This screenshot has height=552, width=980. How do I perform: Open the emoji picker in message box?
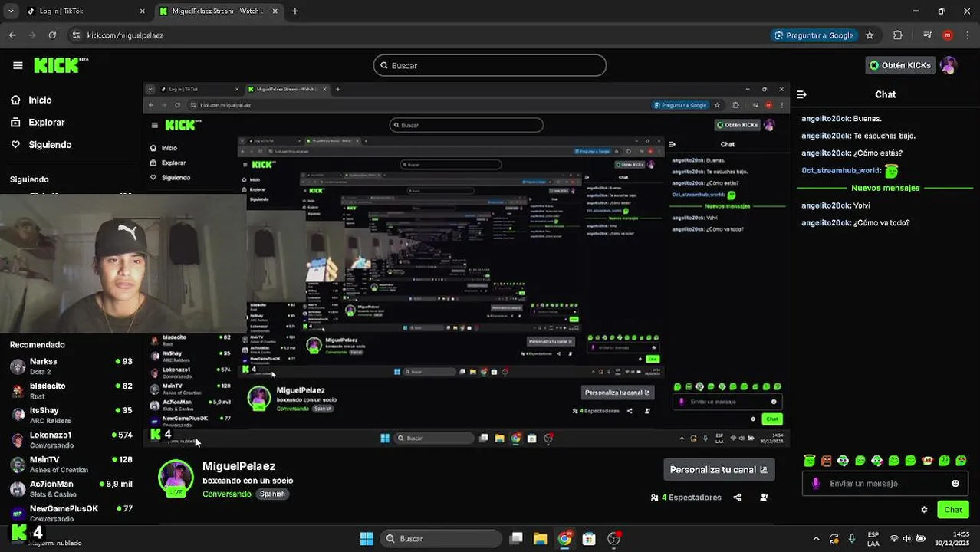tap(955, 484)
